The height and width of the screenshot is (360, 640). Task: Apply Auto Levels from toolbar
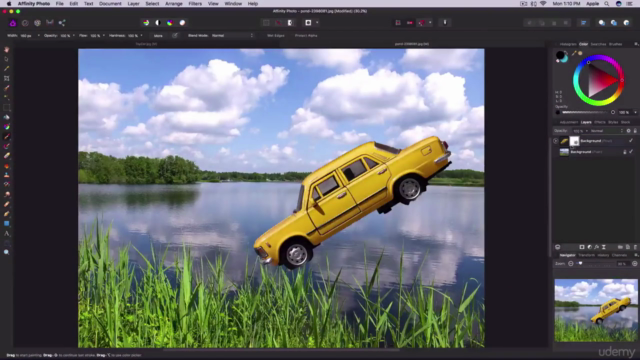click(x=146, y=23)
